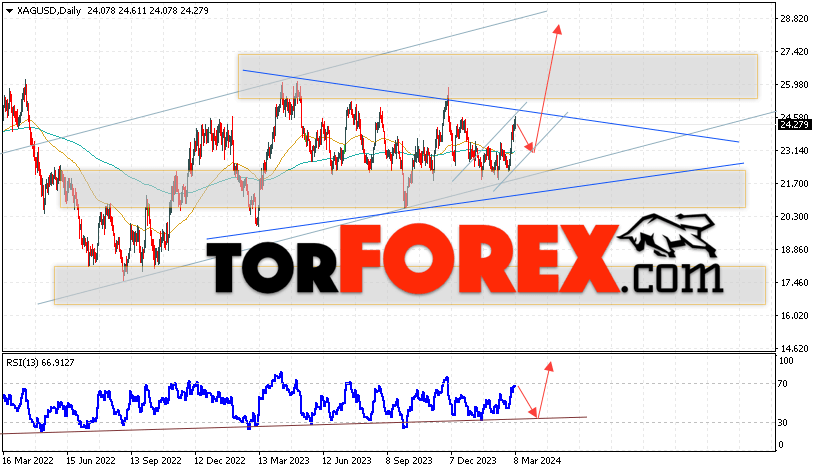This screenshot has width=816, height=472.
Task: Select the 20.300 price axis label
Action: [x=795, y=216]
